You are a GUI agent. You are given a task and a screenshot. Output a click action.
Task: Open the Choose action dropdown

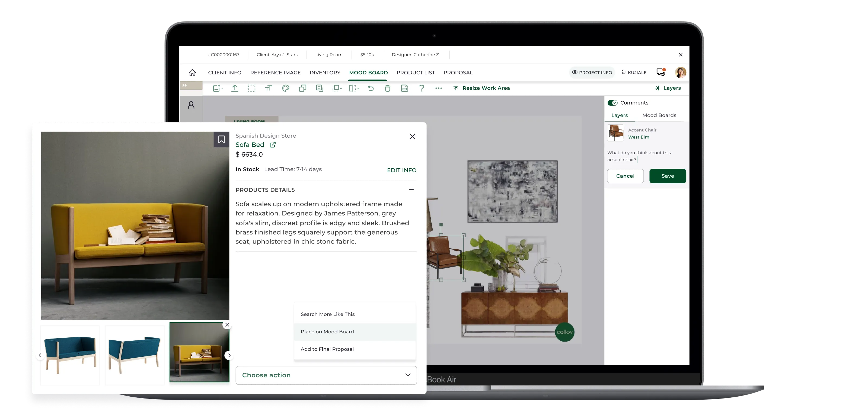pos(326,375)
